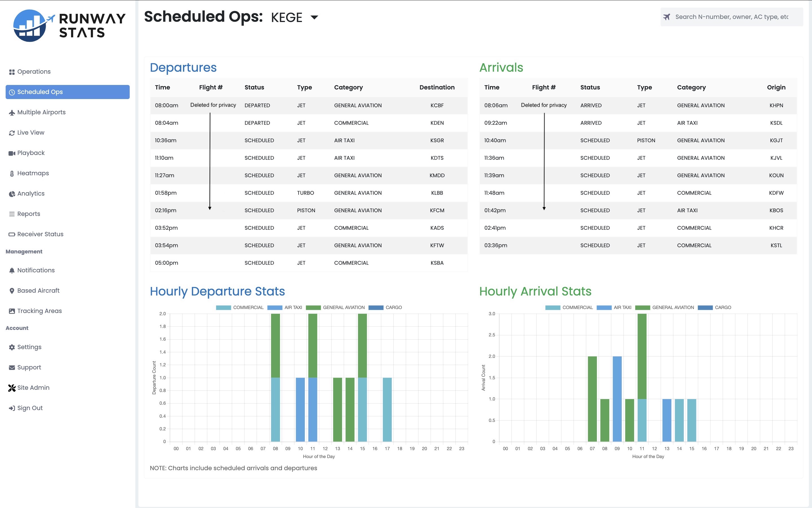The width and height of the screenshot is (812, 508).
Task: Click the Sign Out arrow icon
Action: tap(12, 408)
